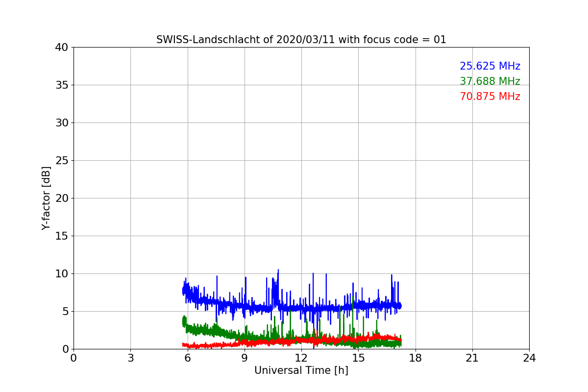Click y-axis tick value 30
Image resolution: width=588 pixels, height=392 pixels.
[61, 123]
